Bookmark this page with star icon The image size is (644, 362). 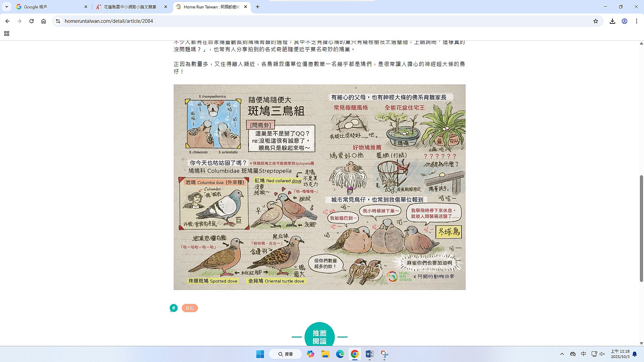pyautogui.click(x=596, y=21)
